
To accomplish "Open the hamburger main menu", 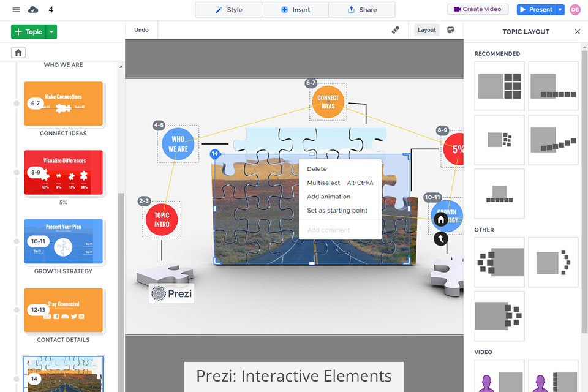I will pyautogui.click(x=16, y=10).
